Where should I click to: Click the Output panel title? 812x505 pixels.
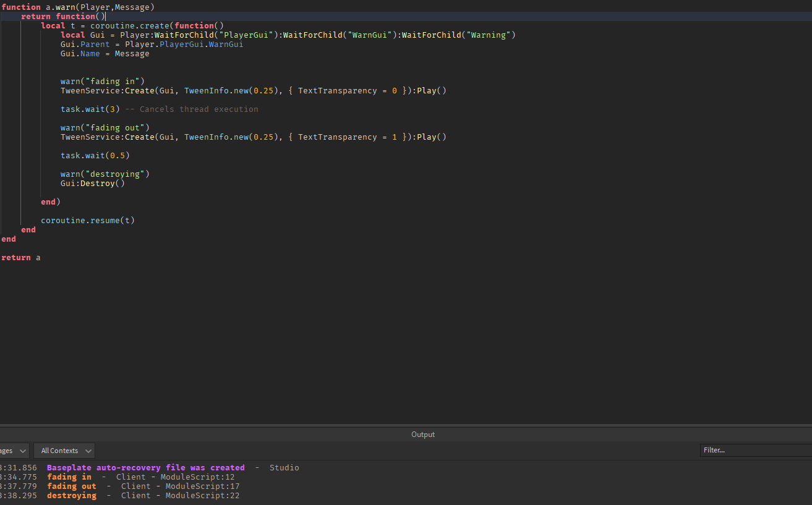pyautogui.click(x=422, y=434)
